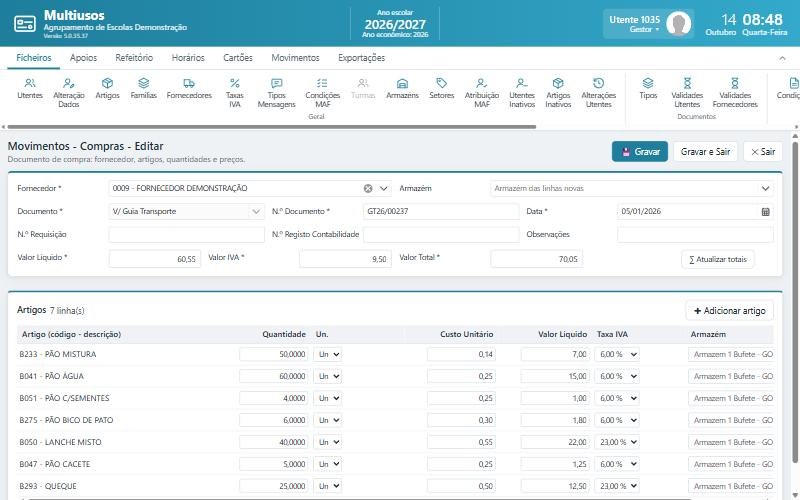Image resolution: width=800 pixels, height=500 pixels.
Task: Open the Famílias ribbon icon
Action: coord(143,89)
